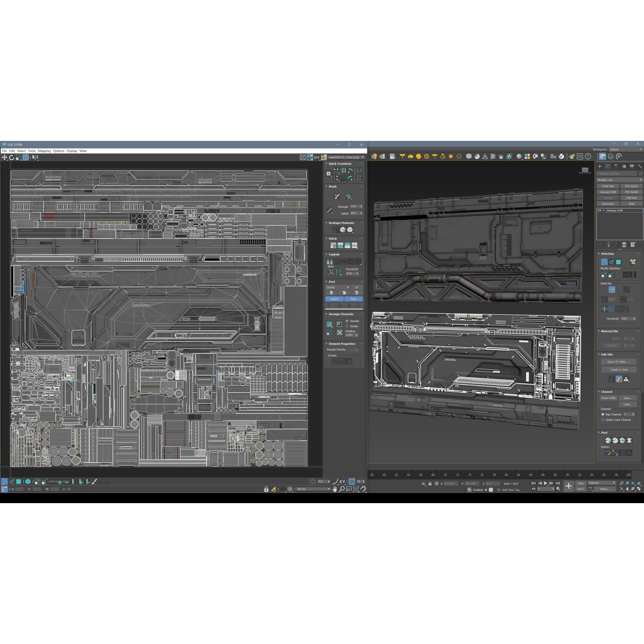The width and height of the screenshot is (644, 644).
Task: Click Pack Custom icon in Arrange Elements
Action: tap(329, 324)
